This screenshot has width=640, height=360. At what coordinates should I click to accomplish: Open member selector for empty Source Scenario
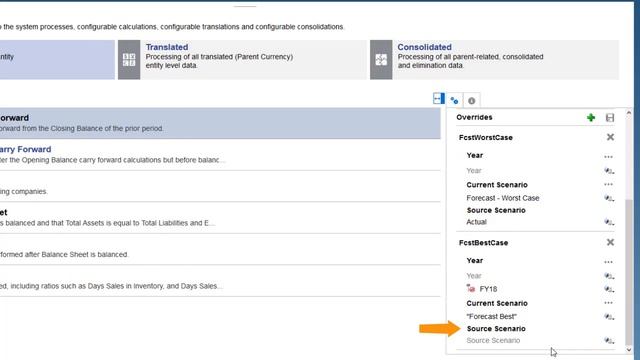(609, 340)
